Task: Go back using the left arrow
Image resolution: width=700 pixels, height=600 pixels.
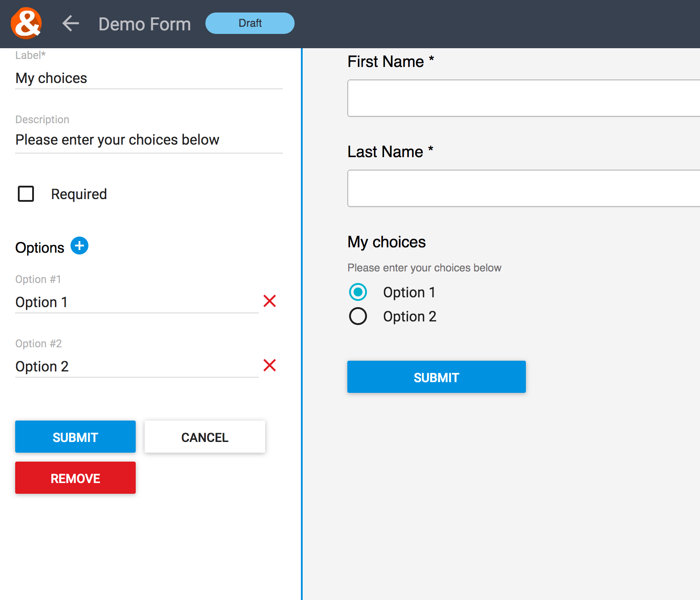Action: click(71, 23)
